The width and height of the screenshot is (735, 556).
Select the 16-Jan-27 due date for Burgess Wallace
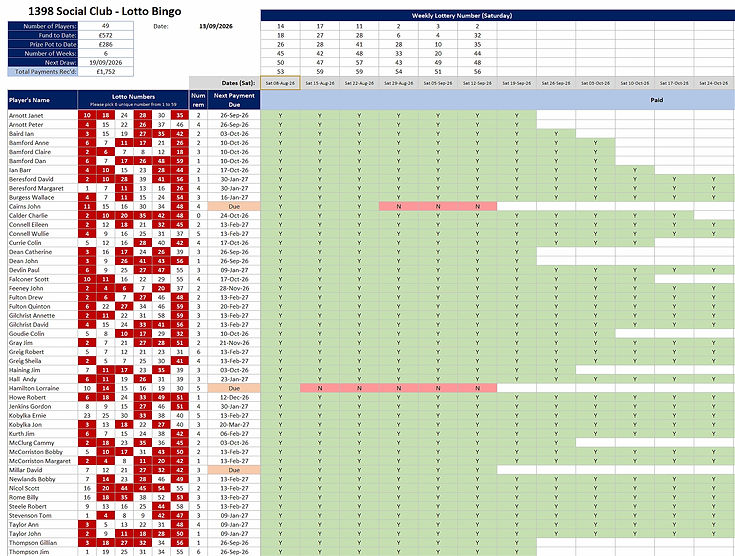[234, 197]
